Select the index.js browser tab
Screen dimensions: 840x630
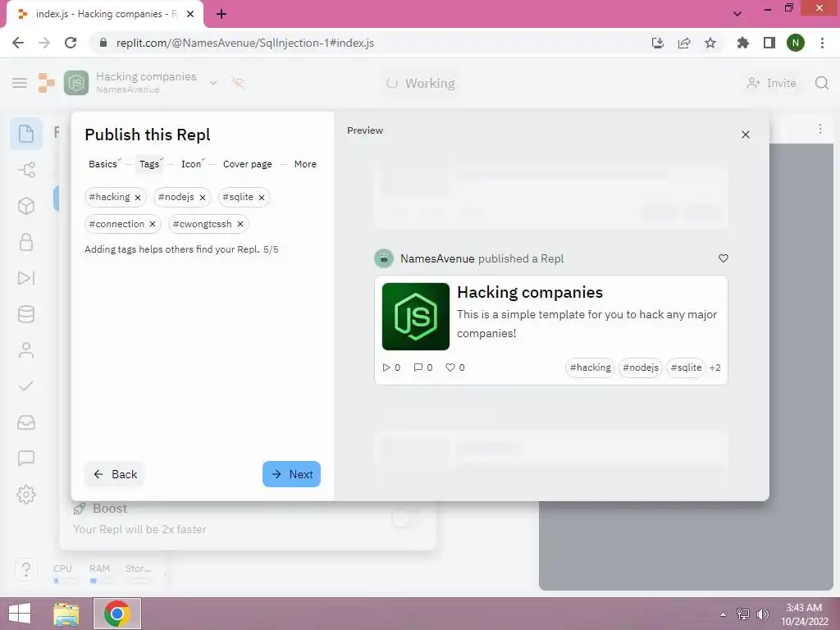(105, 14)
